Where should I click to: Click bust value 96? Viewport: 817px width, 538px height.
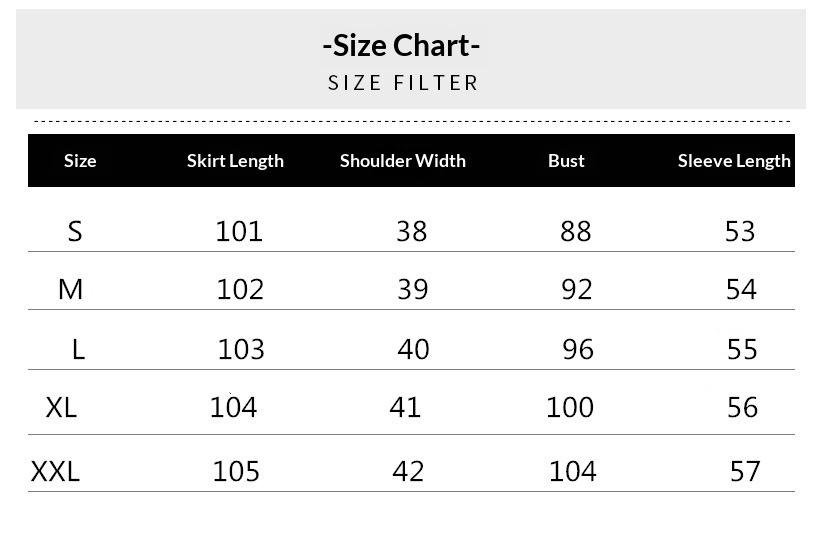pos(578,349)
